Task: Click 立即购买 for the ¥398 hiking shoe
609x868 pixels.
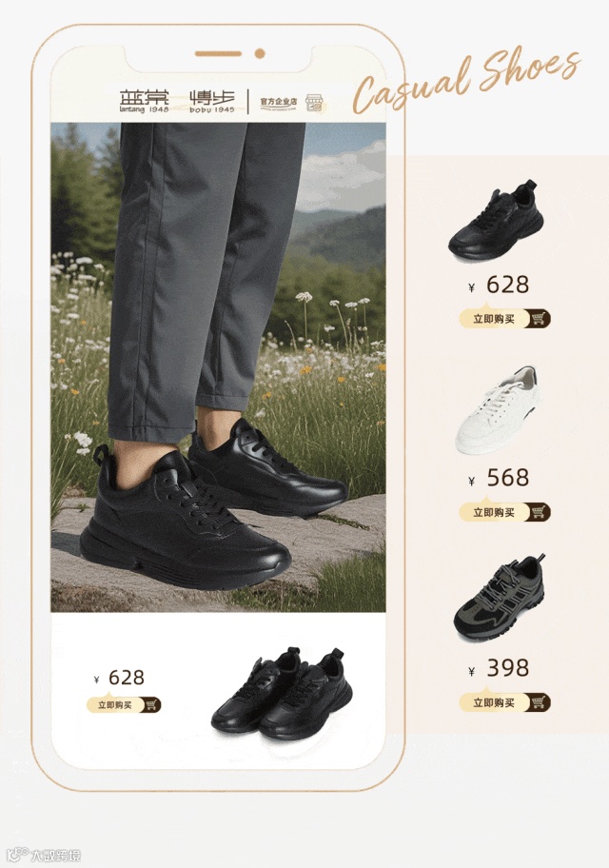Action: pyautogui.click(x=494, y=703)
